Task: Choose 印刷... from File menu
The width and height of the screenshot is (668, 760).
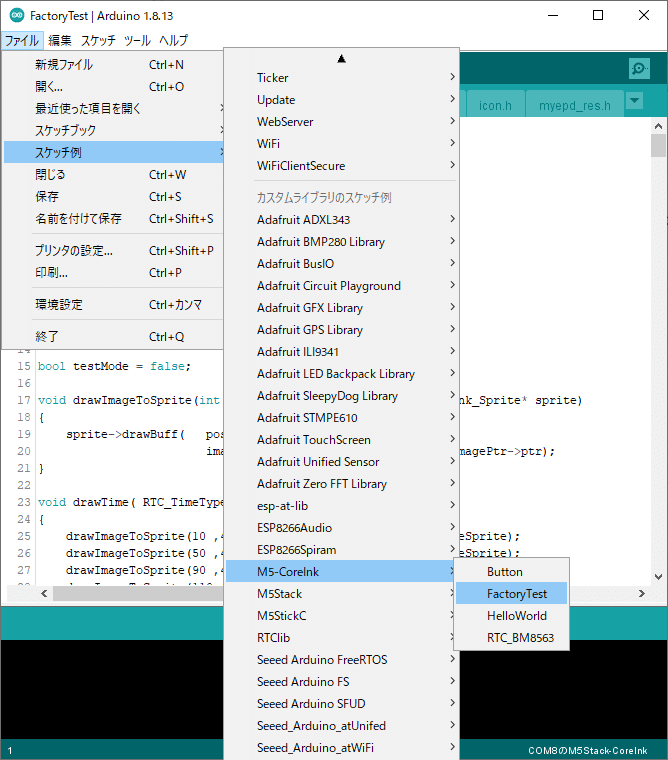Action: pos(113,272)
